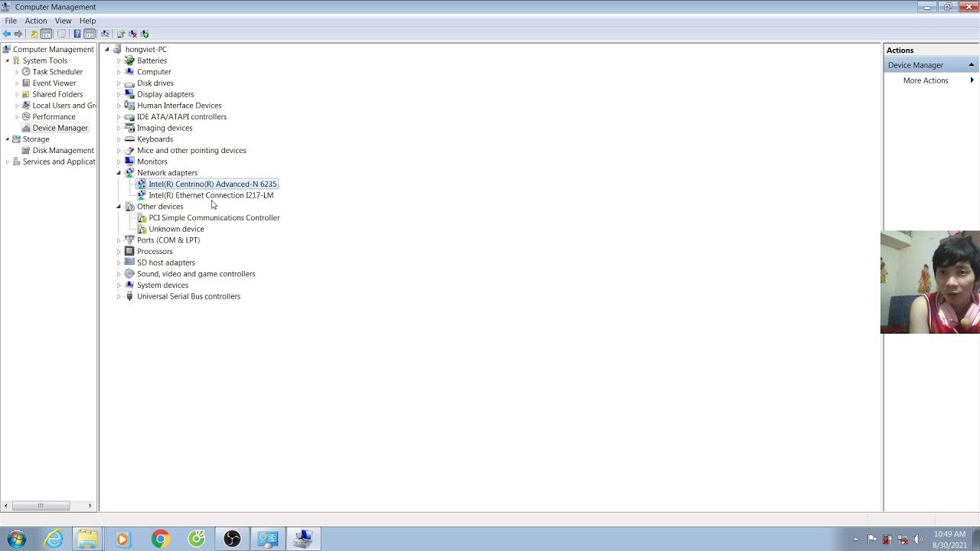980x551 pixels.
Task: Select Intel(R) Ethernet Connection I217-LM
Action: click(x=211, y=195)
